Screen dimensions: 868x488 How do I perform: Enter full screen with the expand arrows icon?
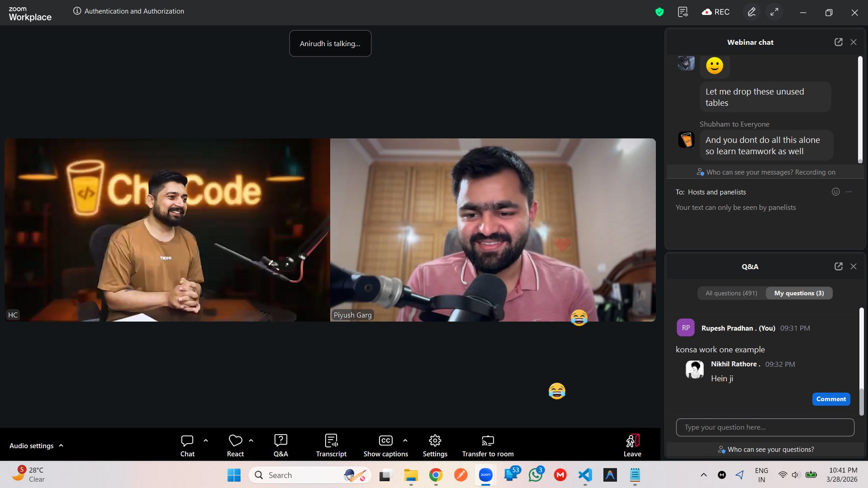(x=774, y=12)
